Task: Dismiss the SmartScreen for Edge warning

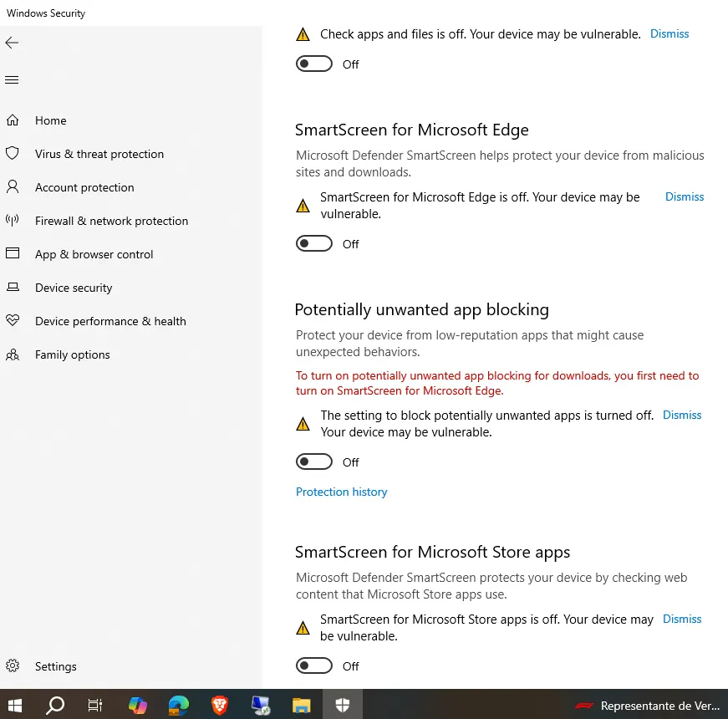Action: tap(685, 197)
